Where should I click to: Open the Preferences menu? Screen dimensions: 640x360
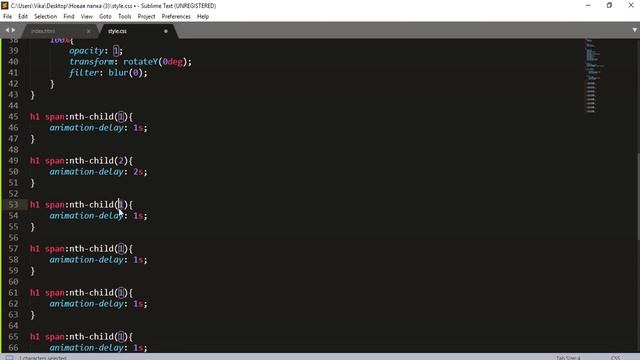(176, 16)
